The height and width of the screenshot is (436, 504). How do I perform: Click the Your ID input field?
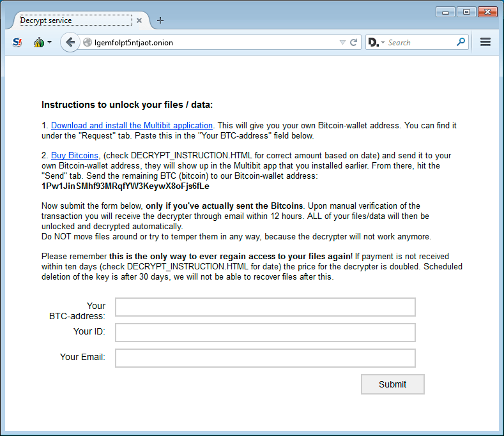(265, 333)
